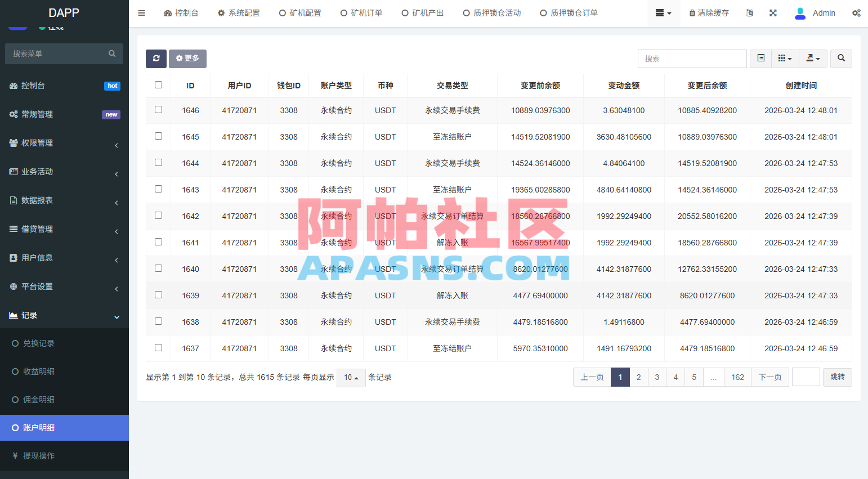868x479 pixels.
Task: Toggle the sidebar hamburger menu icon
Action: (141, 13)
